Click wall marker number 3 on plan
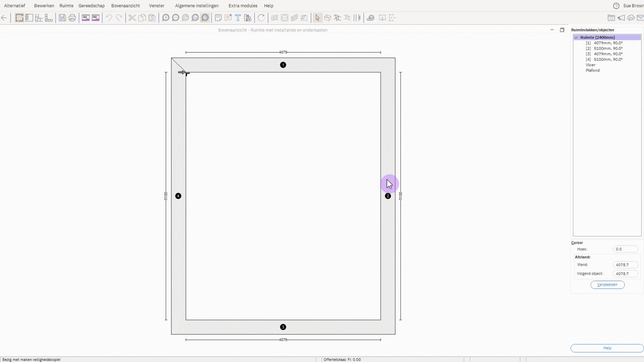 [x=283, y=327]
